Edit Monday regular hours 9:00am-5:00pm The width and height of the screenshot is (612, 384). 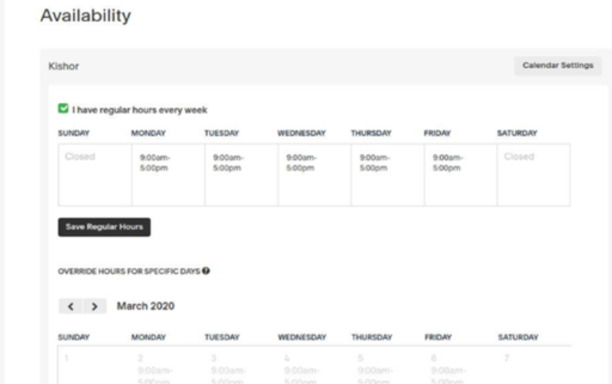click(x=168, y=175)
